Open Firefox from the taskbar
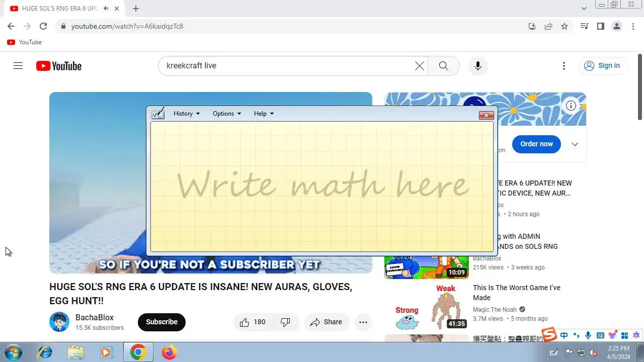This screenshot has width=644, height=362. click(169, 352)
